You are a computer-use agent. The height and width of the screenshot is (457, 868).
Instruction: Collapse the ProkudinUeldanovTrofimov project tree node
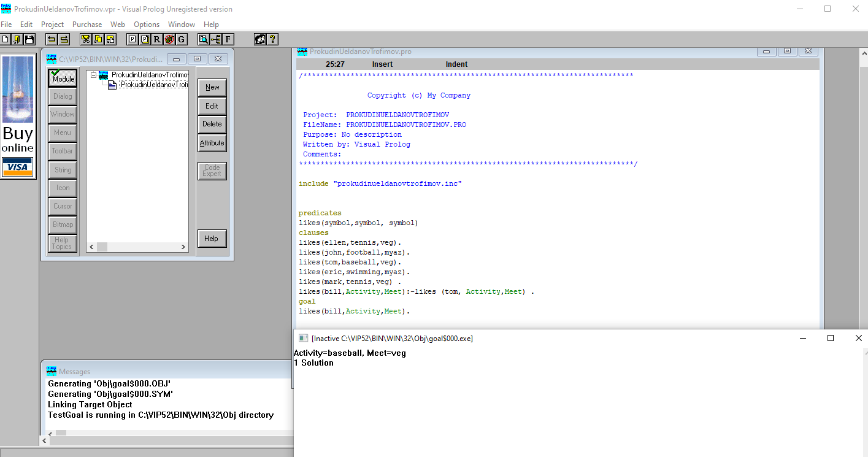[93, 75]
